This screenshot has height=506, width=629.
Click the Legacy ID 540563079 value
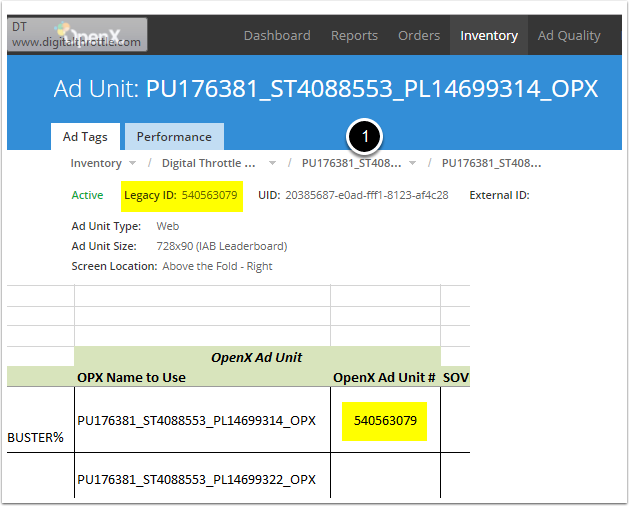209,195
